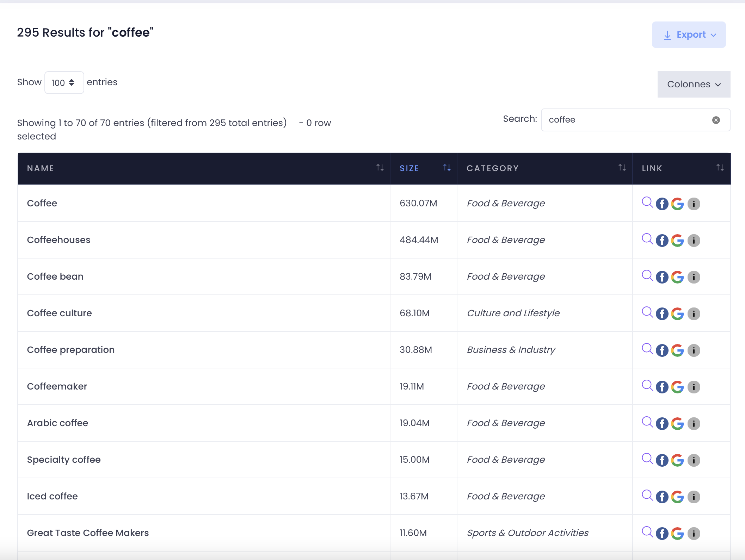Screen dimensions: 745x560
Task: Click the Facebook icon for Coffee preparation
Action: click(x=662, y=350)
